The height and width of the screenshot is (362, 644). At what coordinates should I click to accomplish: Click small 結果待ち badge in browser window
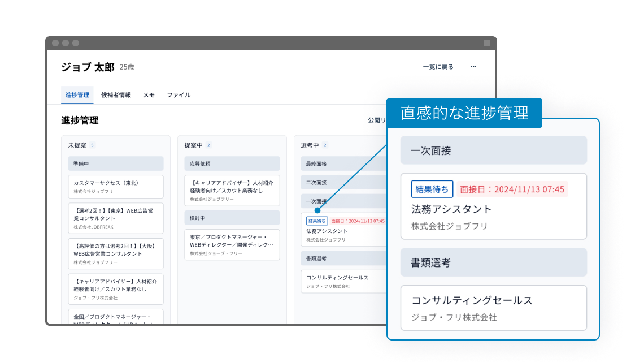[317, 221]
